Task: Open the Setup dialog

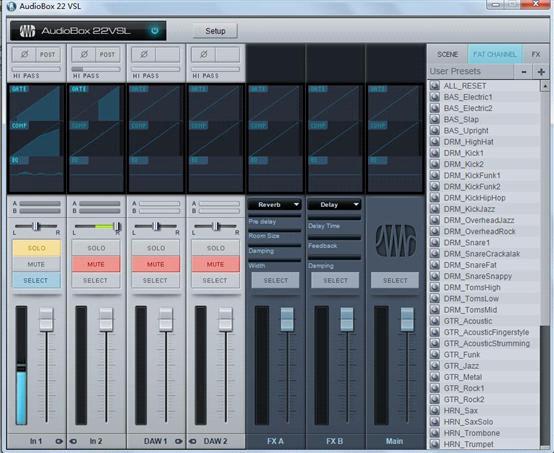Action: click(x=215, y=31)
